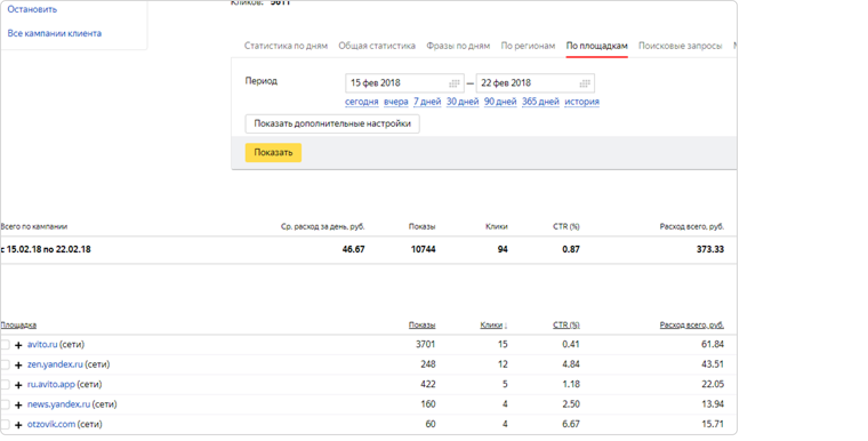The image size is (868, 441).
Task: Click news.yandex.ru CTR value 2.50
Action: (x=570, y=405)
